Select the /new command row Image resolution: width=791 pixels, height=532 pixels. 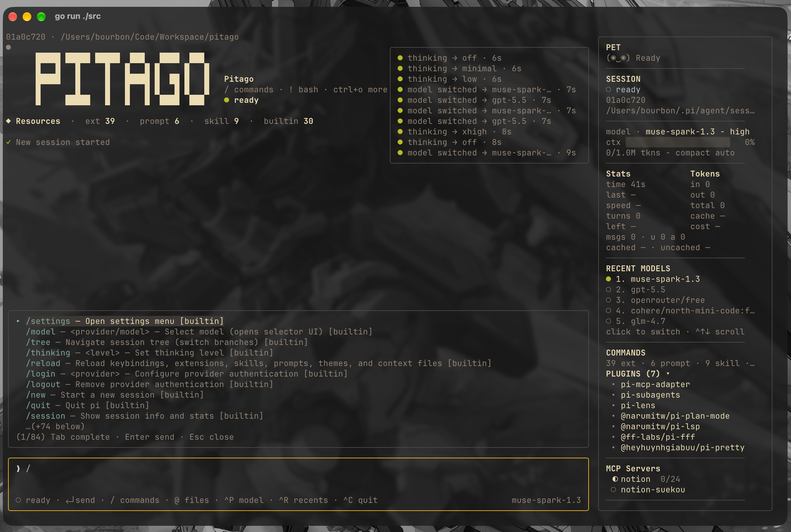(x=115, y=395)
